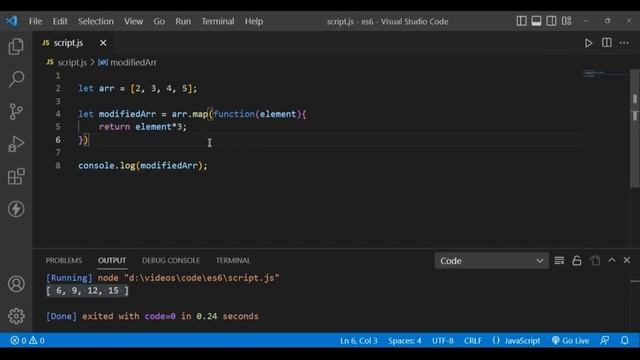Click the editor minimap
Image resolution: width=640 pixels, height=360 pixels.
pos(605,74)
